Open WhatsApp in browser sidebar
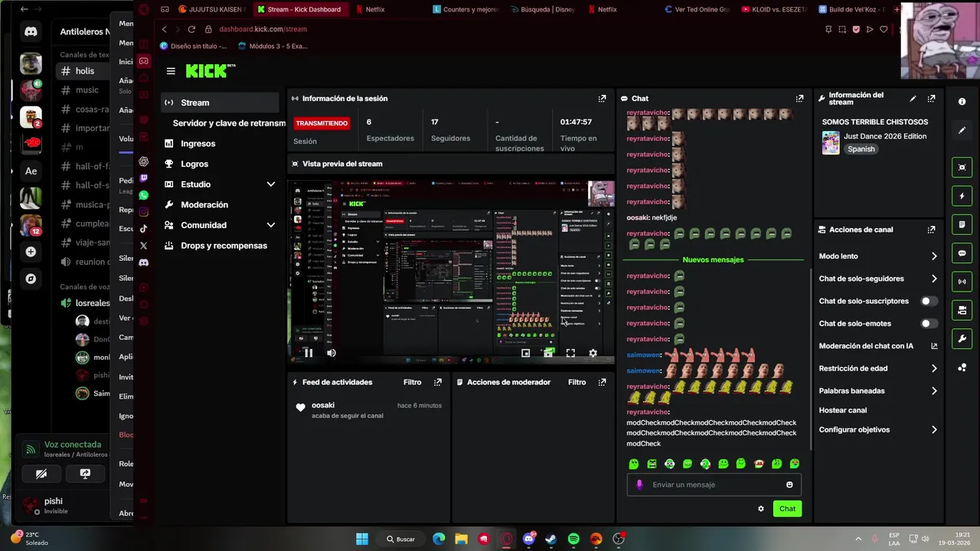The height and width of the screenshot is (551, 980). point(143,195)
